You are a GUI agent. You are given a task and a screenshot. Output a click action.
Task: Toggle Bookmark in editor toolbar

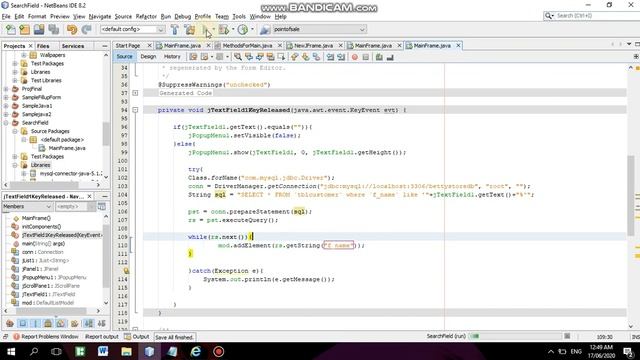[316, 57]
